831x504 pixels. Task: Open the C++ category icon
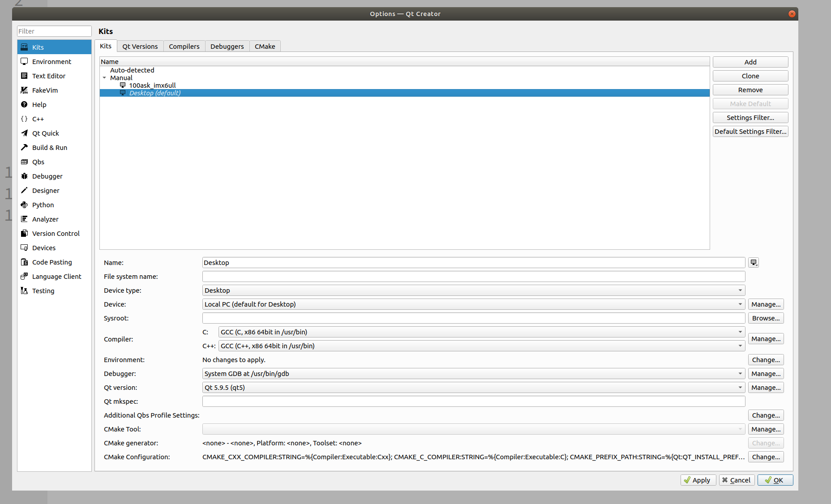coord(25,119)
